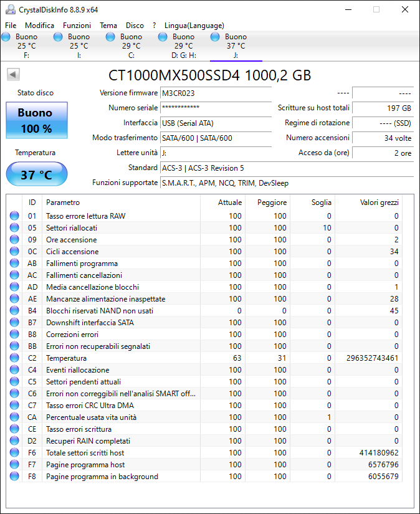
Task: Click status icon of Correzioni errori row
Action: (x=14, y=334)
